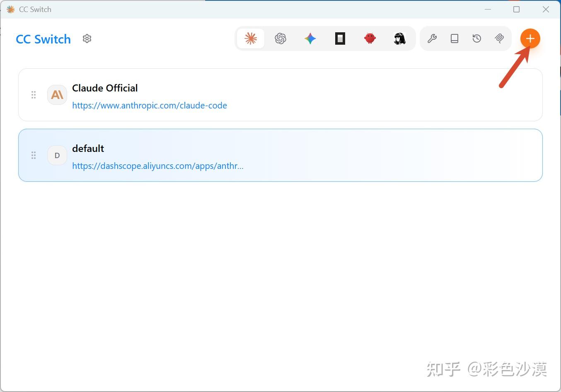
Task: Close the CC Switch window
Action: 546,9
